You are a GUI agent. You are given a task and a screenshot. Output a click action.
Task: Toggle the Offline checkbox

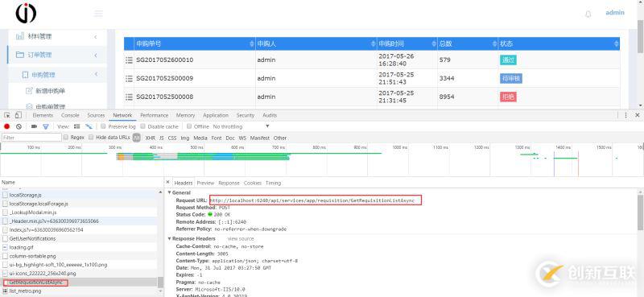tap(189, 126)
